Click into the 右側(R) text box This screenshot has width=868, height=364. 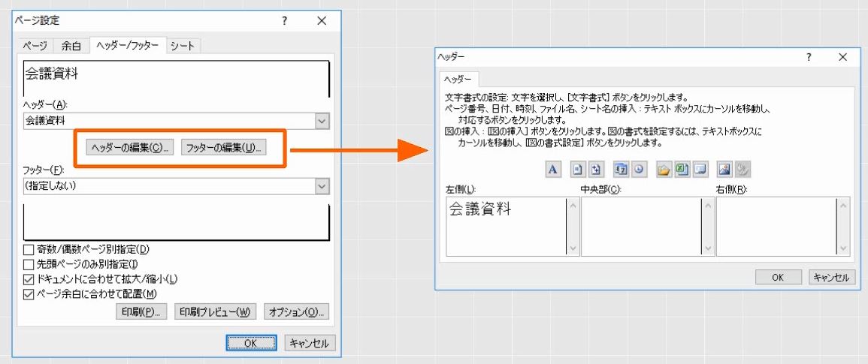776,227
